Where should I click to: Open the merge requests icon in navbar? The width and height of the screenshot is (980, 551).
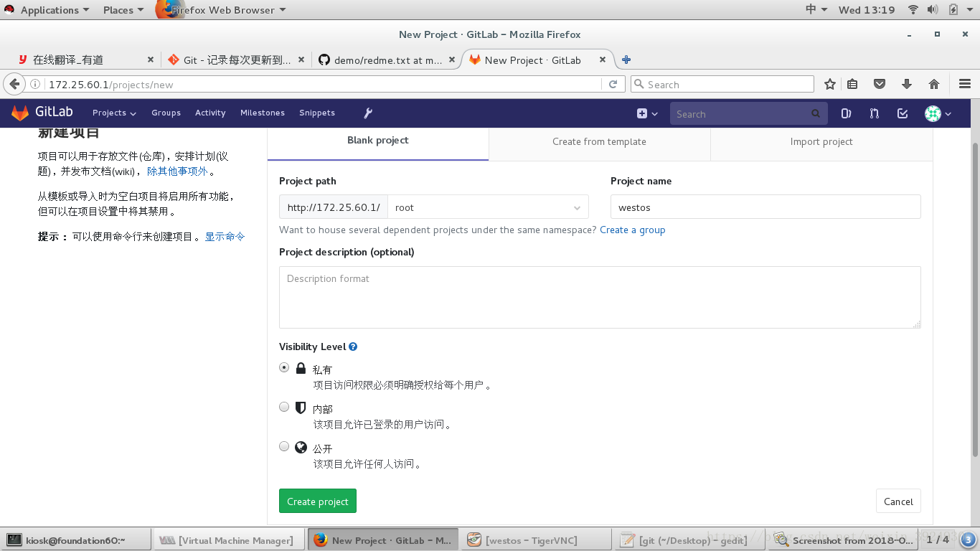pyautogui.click(x=874, y=113)
